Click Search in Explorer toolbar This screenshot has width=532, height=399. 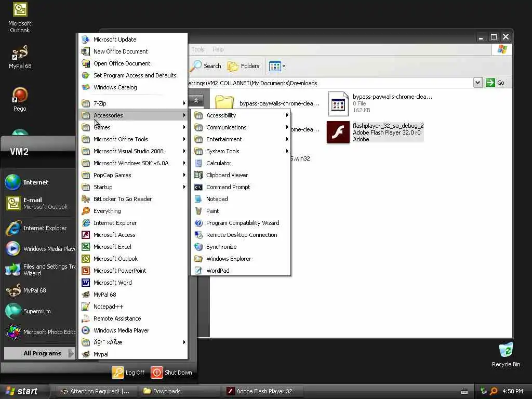click(206, 66)
